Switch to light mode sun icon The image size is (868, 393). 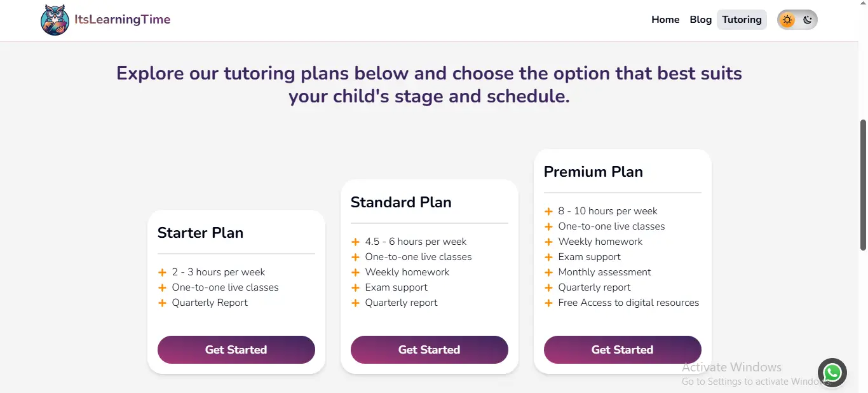click(x=787, y=20)
